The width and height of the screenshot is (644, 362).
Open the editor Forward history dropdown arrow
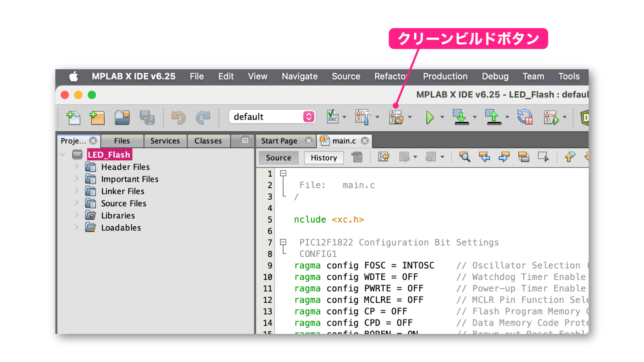point(442,157)
